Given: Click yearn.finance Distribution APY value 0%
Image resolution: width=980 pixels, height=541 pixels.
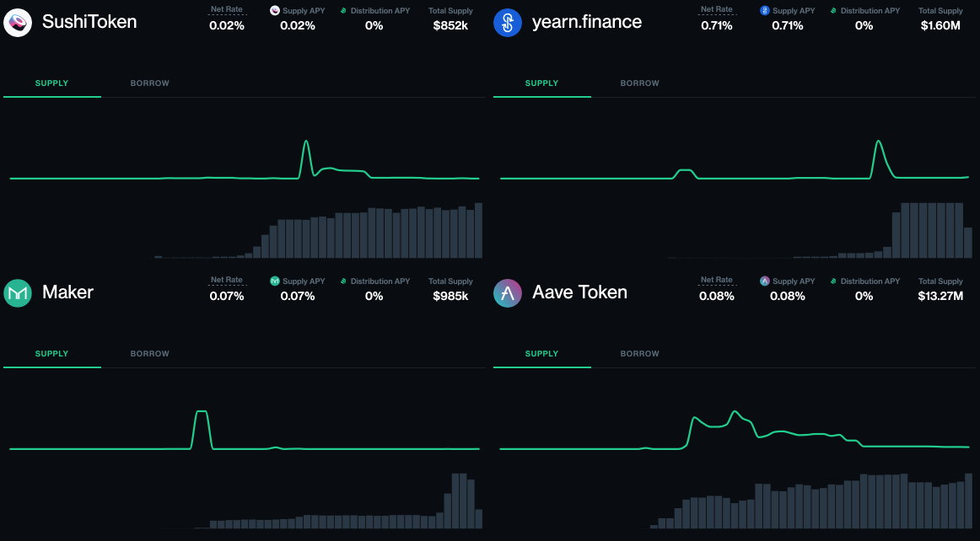Looking at the screenshot, I should click(x=864, y=25).
